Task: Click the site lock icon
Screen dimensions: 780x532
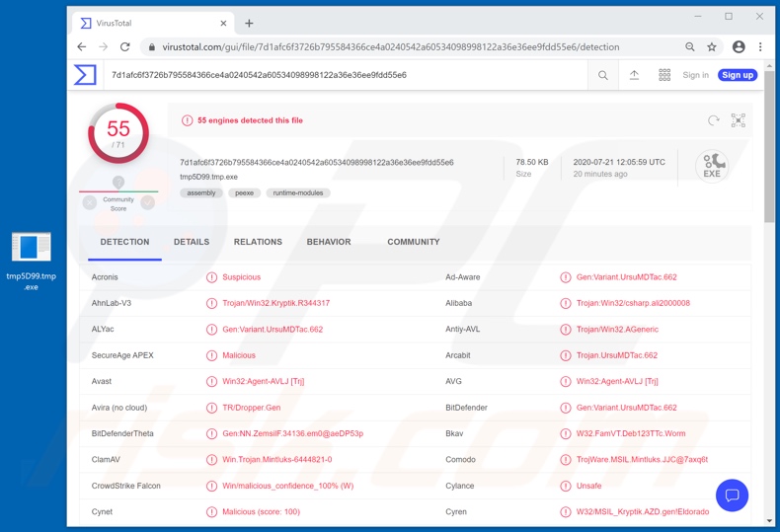Action: pos(151,46)
